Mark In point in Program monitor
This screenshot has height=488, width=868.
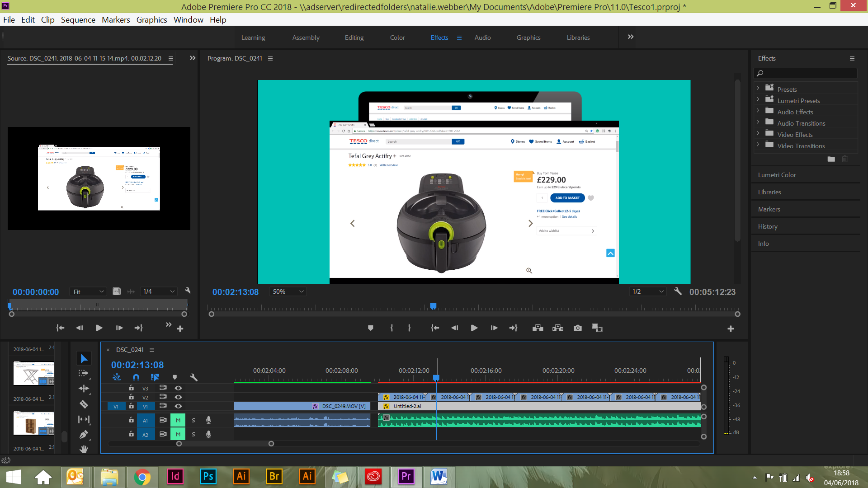(392, 328)
